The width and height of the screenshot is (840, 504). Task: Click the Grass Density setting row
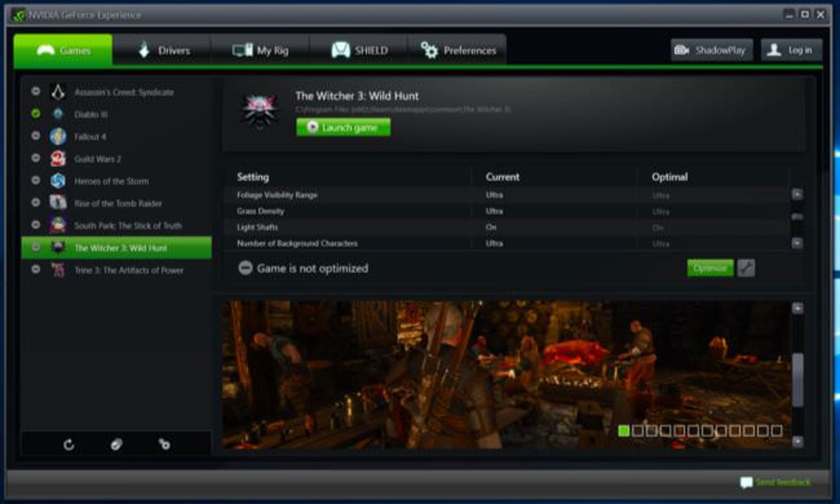[x=507, y=211]
